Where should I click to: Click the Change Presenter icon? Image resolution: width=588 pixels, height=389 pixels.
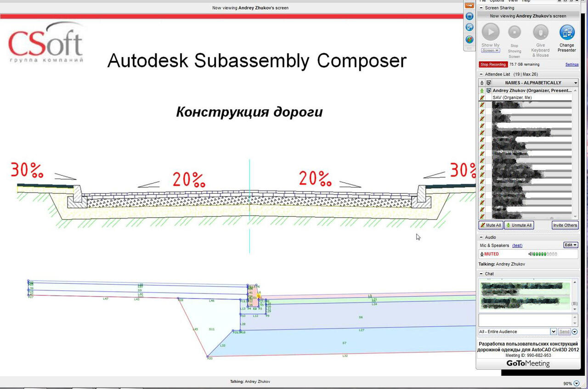[567, 32]
